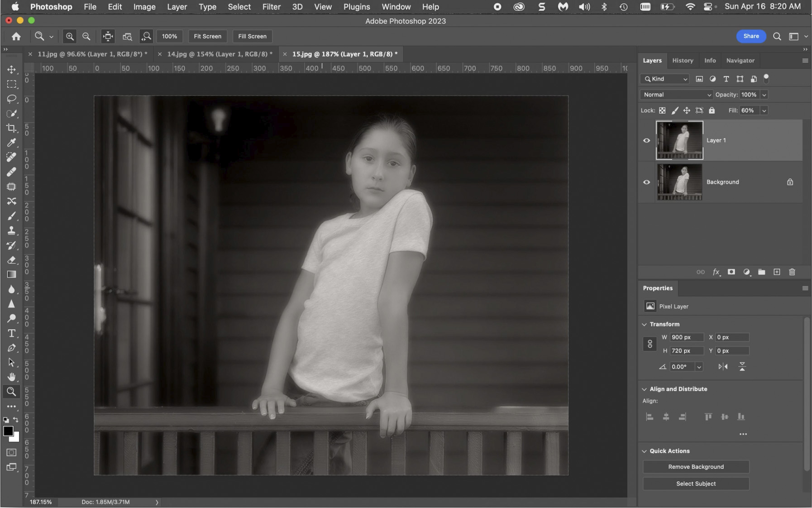Collapse the Transform section in Properties
This screenshot has height=508, width=812.
click(x=645, y=324)
